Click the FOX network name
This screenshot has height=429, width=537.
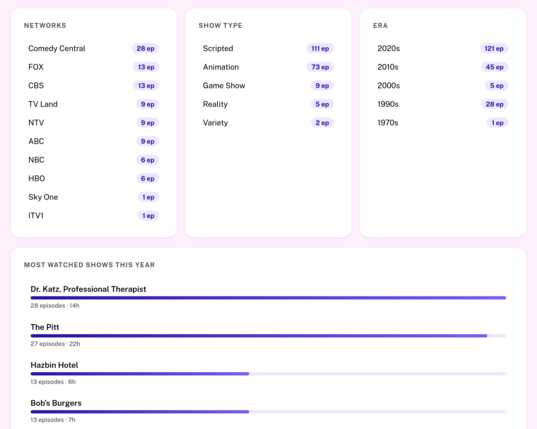(36, 67)
